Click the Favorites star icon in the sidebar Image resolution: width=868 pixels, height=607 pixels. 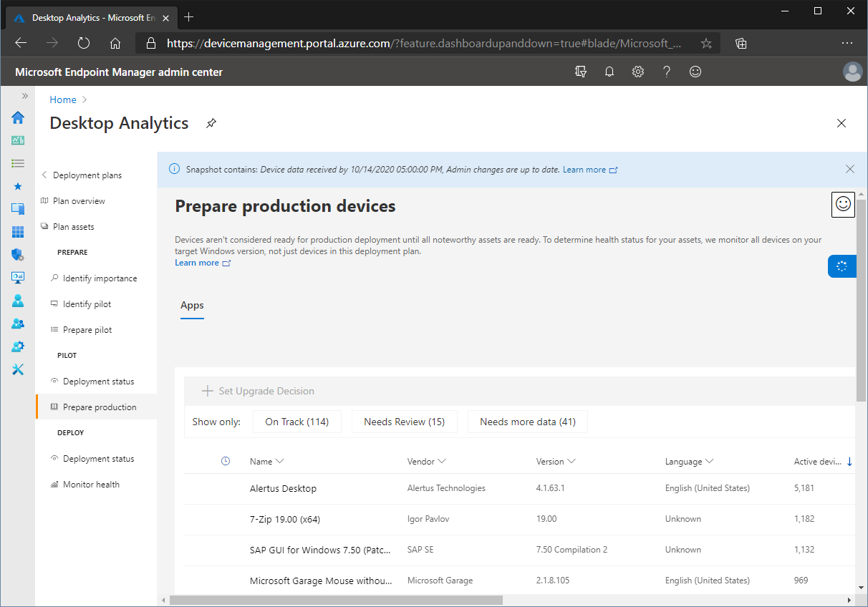[x=18, y=186]
